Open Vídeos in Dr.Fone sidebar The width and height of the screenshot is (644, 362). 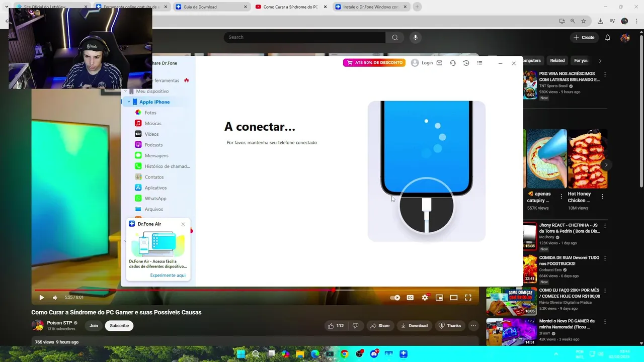pos(151,134)
